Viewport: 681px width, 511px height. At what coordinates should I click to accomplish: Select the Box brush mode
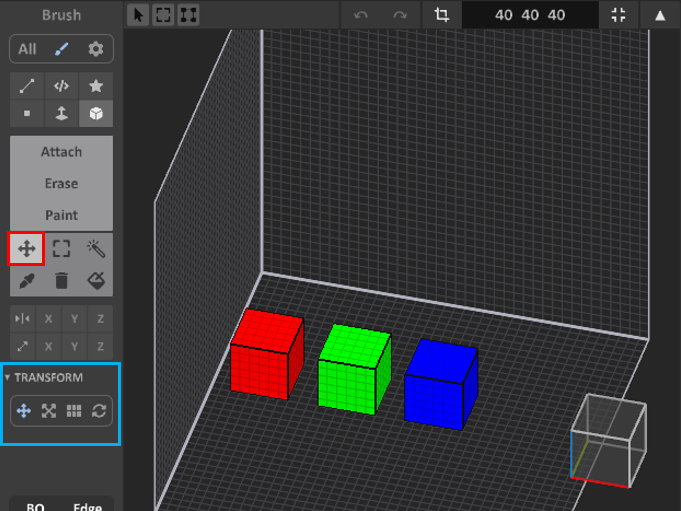(x=96, y=113)
